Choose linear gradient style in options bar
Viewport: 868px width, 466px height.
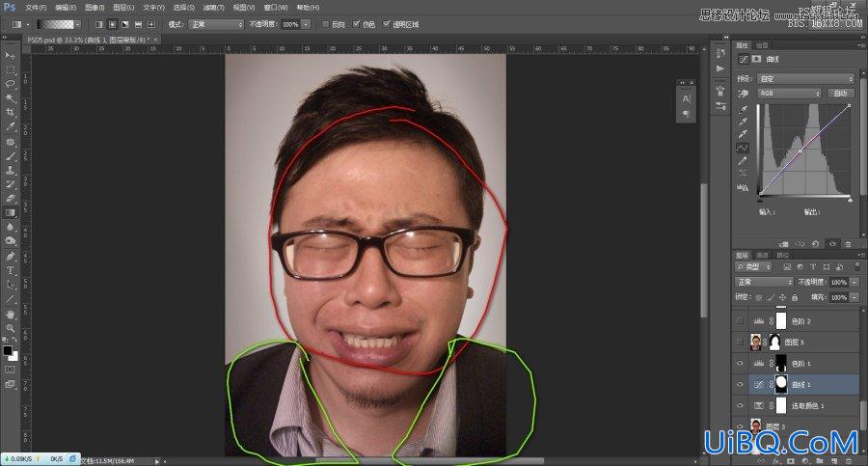(99, 24)
